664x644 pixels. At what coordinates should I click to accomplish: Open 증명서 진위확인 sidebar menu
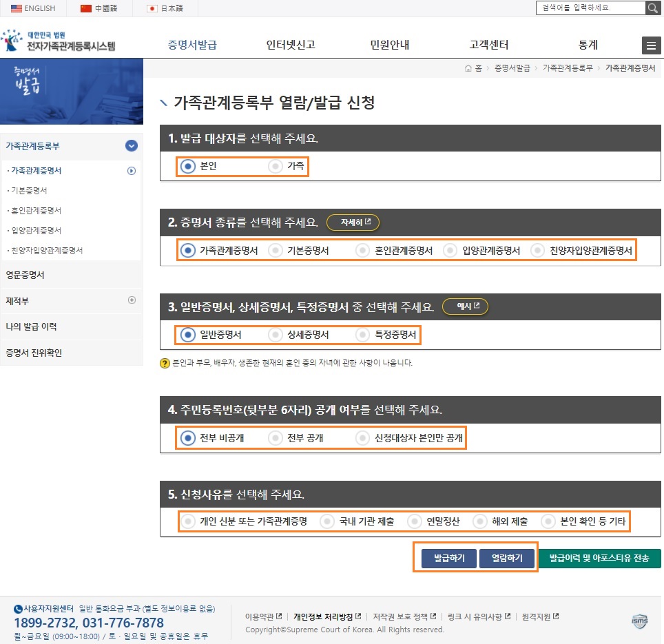(34, 353)
